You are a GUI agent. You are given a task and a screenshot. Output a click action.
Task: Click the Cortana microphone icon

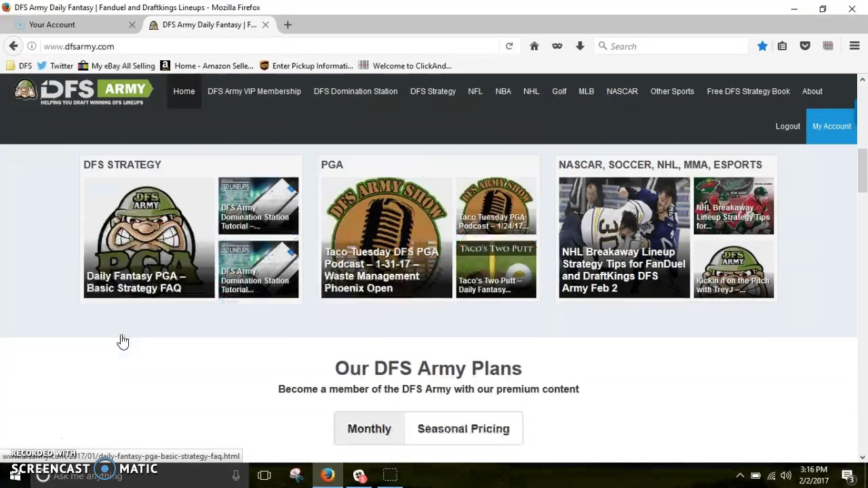click(236, 476)
